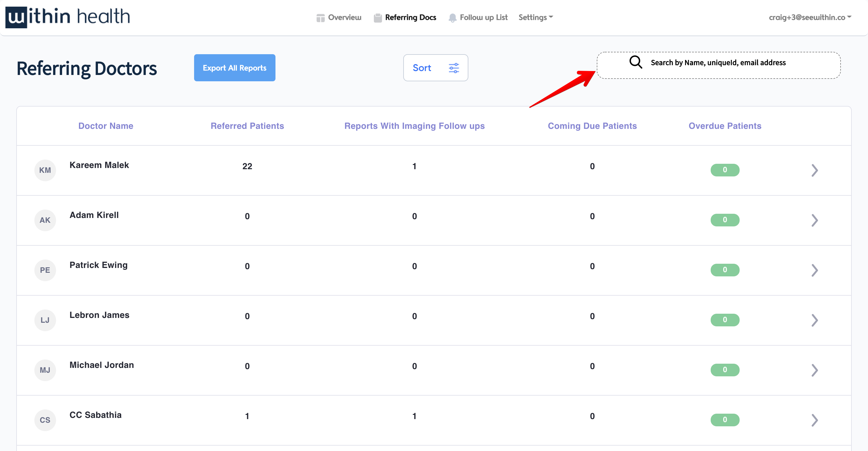This screenshot has height=451, width=868.
Task: Click the Overview icon in navigation
Action: coord(320,18)
